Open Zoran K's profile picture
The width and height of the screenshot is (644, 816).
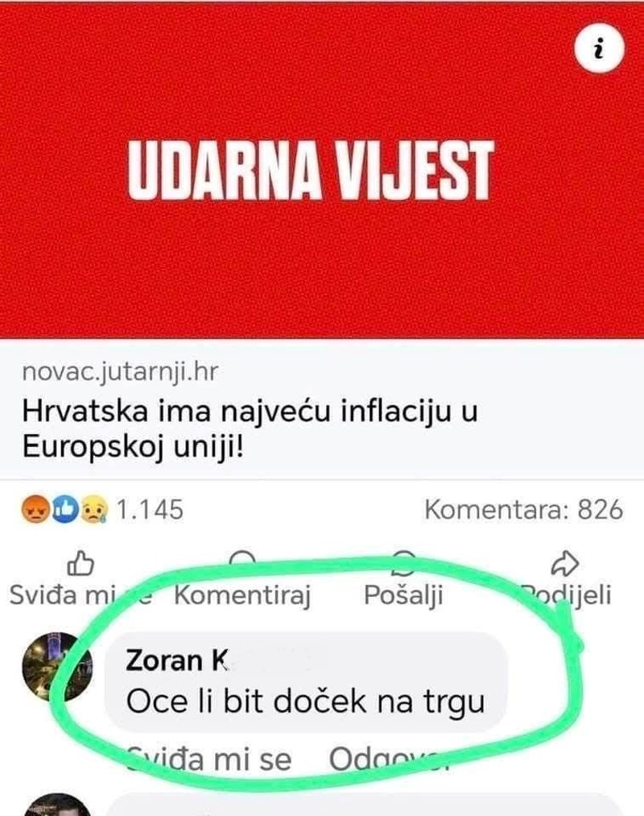[57, 668]
